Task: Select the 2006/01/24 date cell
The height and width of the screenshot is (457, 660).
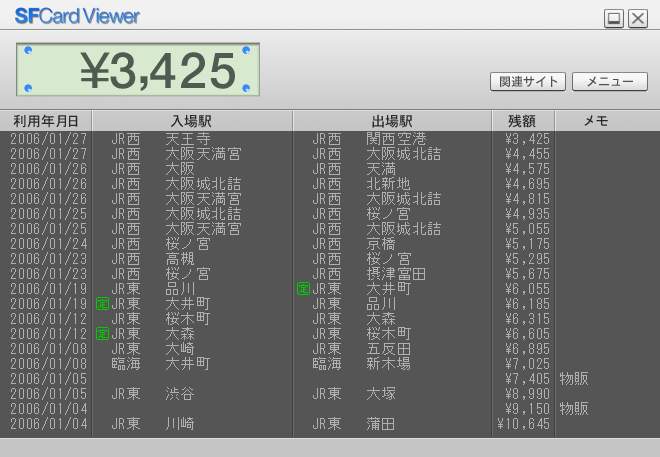Action: (48, 244)
